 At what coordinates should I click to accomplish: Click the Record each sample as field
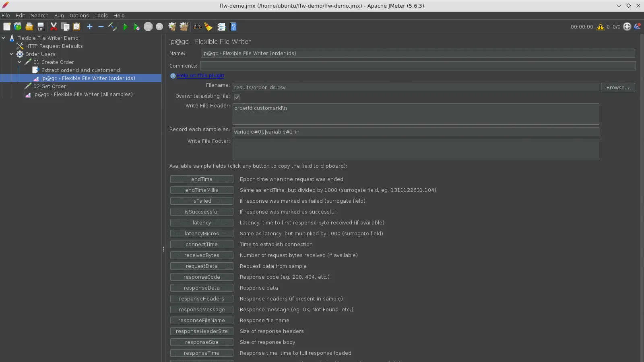click(x=416, y=132)
